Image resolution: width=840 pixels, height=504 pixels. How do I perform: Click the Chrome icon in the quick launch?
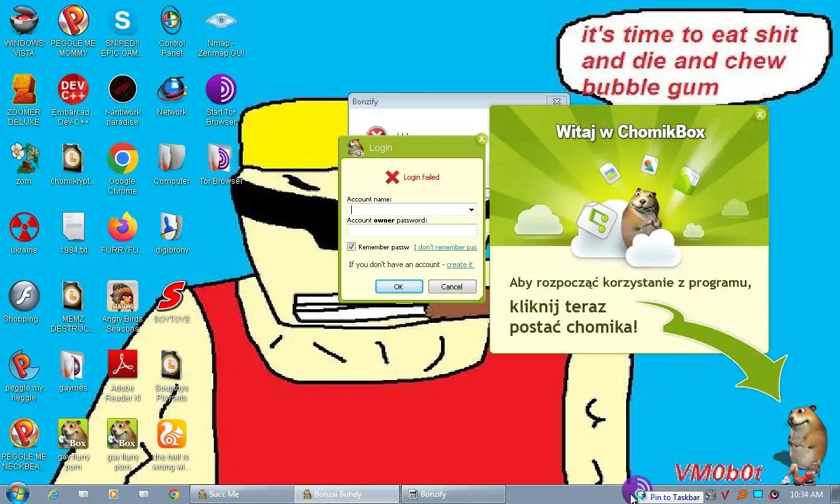(174, 494)
